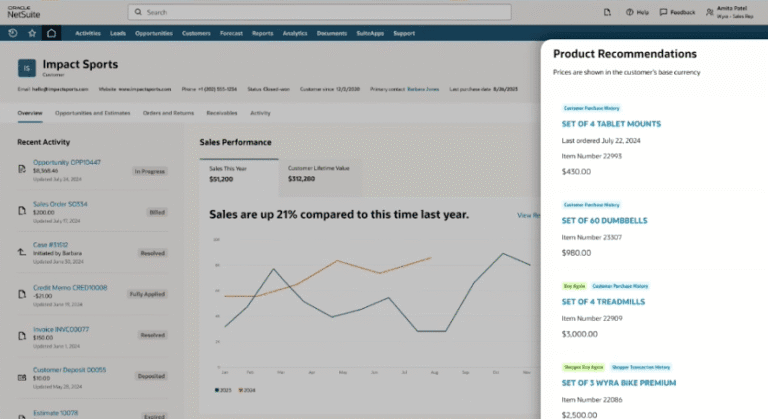The image size is (768, 419).
Task: Open Opportunity OPP10447 link
Action: [67, 162]
